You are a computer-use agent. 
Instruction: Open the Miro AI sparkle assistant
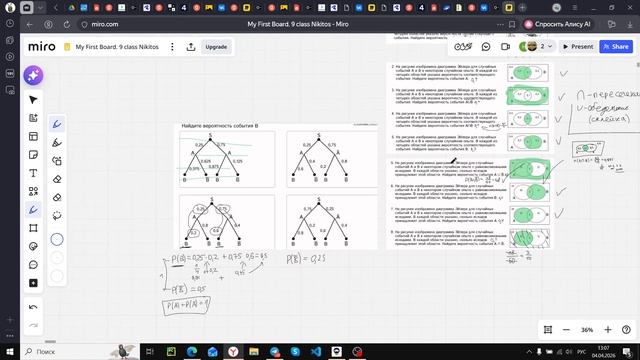[33, 76]
